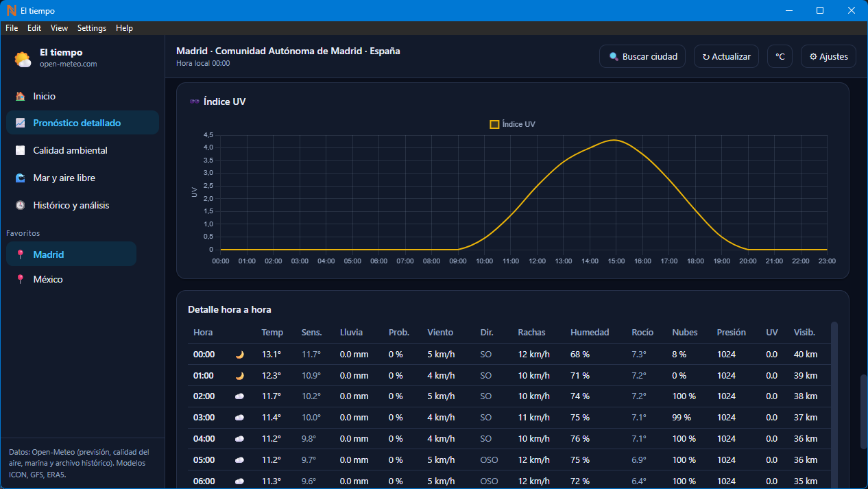Click the hourly table's inner scrollbar
The height and width of the screenshot is (489, 868).
834,405
